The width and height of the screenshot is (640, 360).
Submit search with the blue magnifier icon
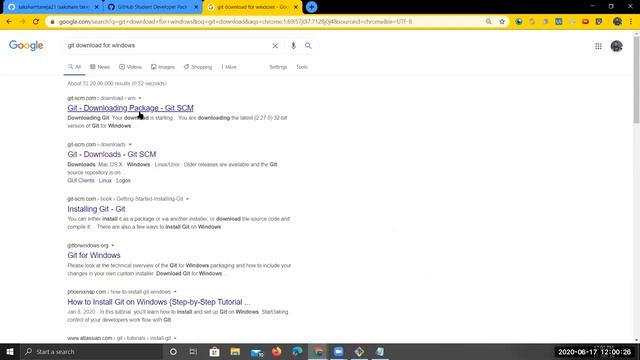coord(308,46)
